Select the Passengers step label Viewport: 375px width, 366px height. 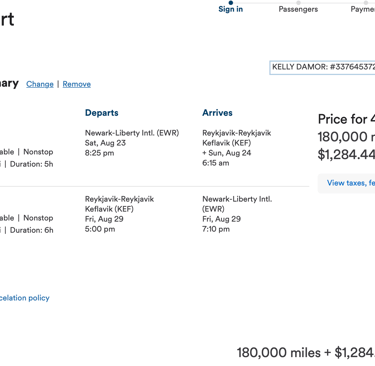[x=298, y=9]
